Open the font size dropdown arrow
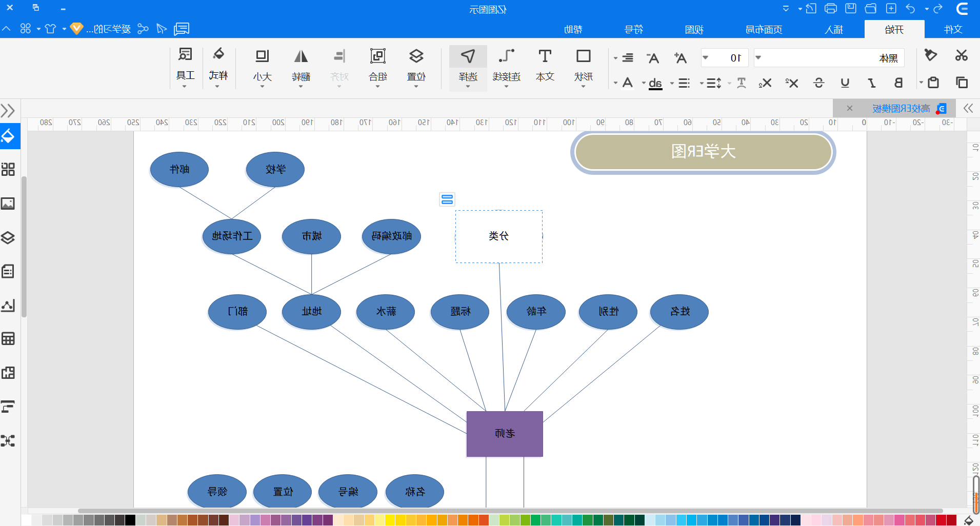The height and width of the screenshot is (526, 980). [706, 58]
